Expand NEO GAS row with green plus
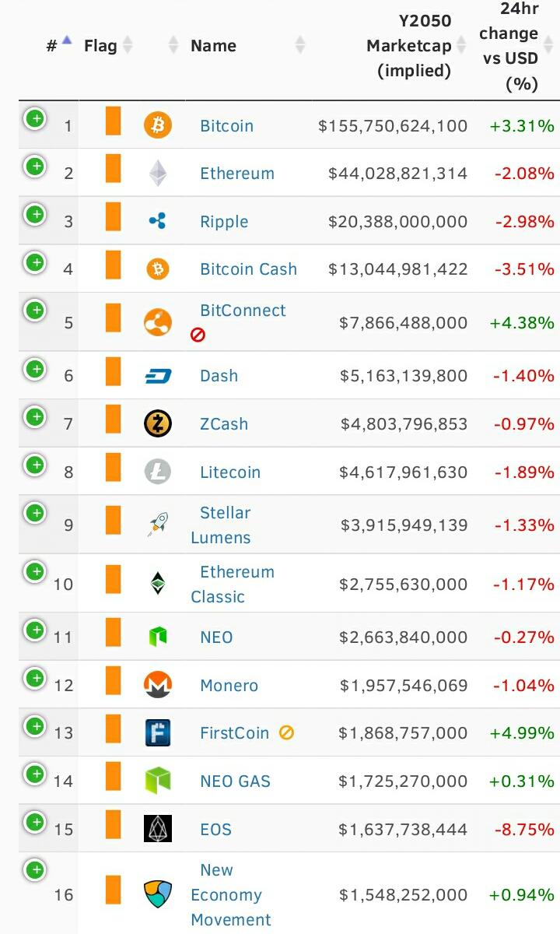The height and width of the screenshot is (934, 560). 34,774
